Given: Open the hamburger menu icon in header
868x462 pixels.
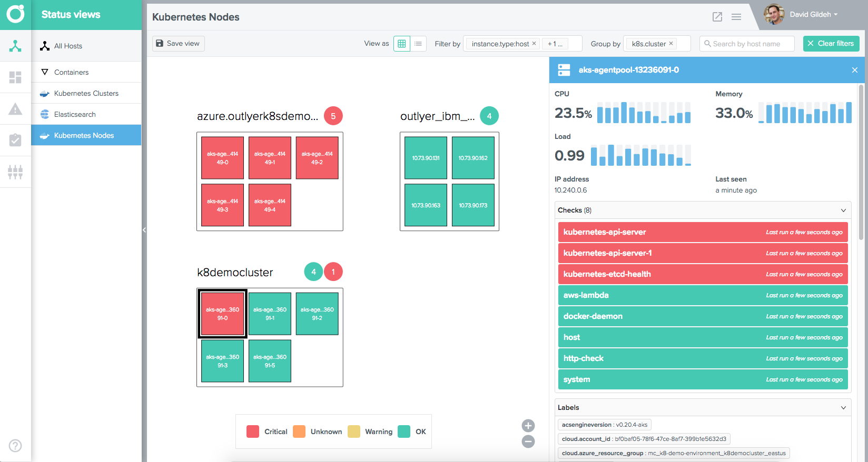Looking at the screenshot, I should coord(736,17).
